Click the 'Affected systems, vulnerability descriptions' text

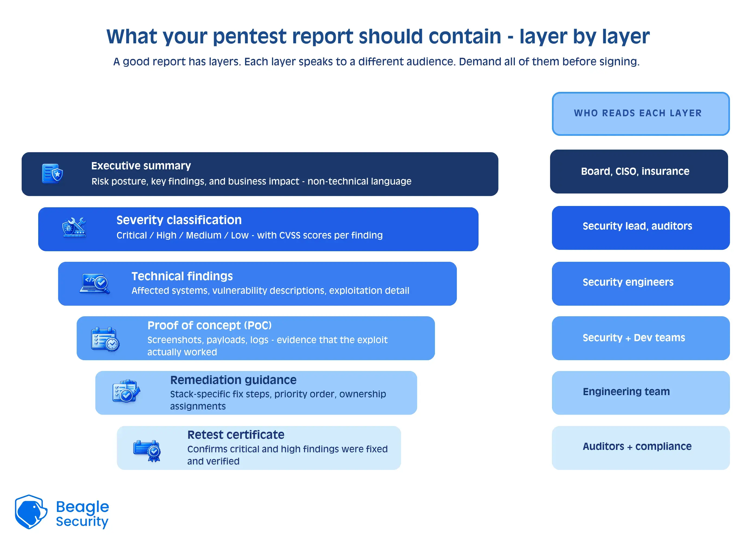[x=270, y=291]
